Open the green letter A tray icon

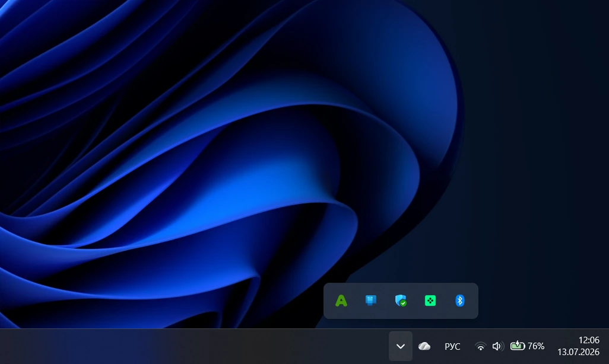(341, 301)
